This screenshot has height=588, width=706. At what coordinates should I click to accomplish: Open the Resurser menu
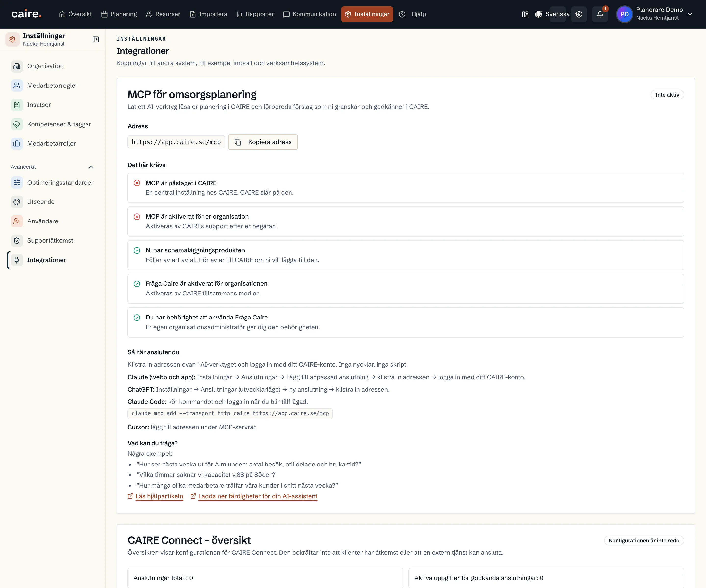point(163,14)
